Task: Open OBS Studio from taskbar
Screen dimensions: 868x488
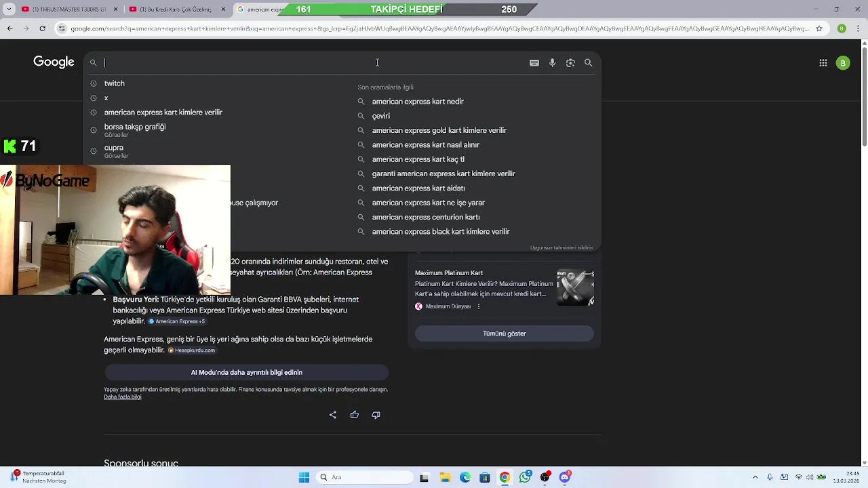Action: (x=545, y=477)
